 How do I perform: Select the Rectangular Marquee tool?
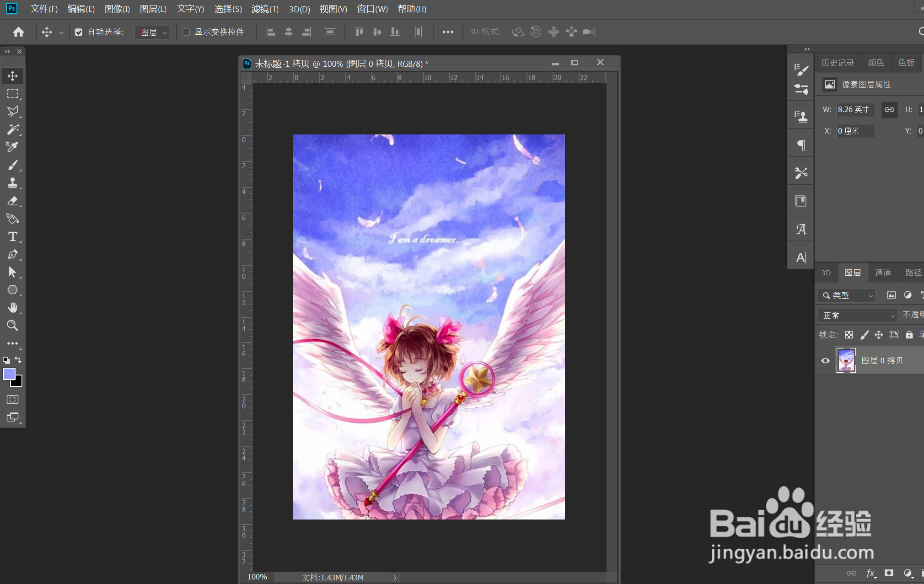(12, 94)
